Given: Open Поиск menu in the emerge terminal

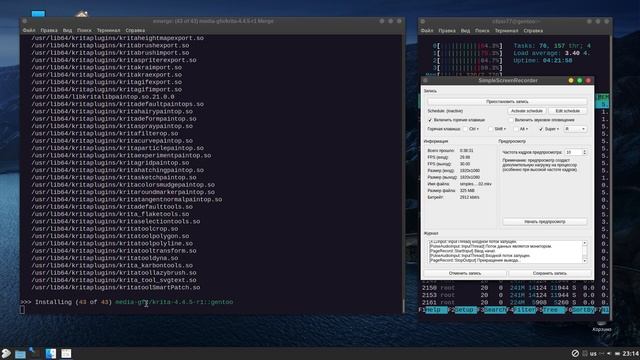Looking at the screenshot, I should click(x=84, y=30).
